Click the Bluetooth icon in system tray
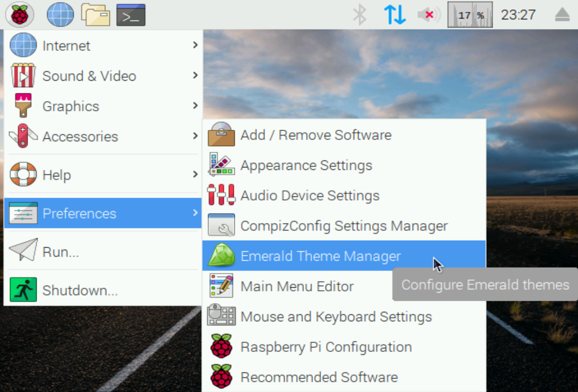578x392 pixels. tap(359, 15)
